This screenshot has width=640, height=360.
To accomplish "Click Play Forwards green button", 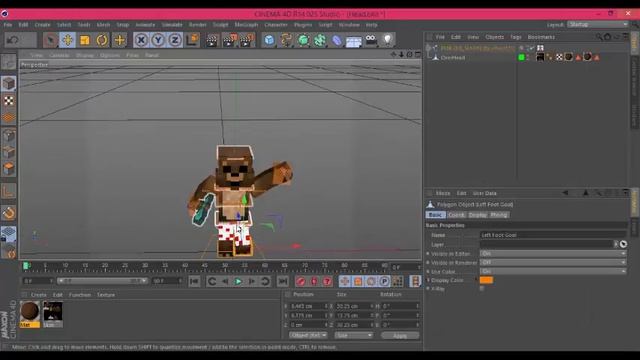I will click(x=238, y=281).
